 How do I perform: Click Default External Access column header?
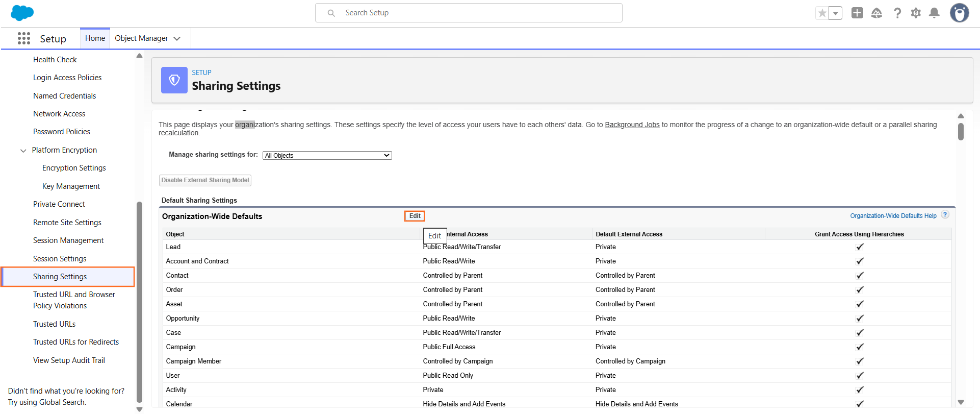[629, 234]
